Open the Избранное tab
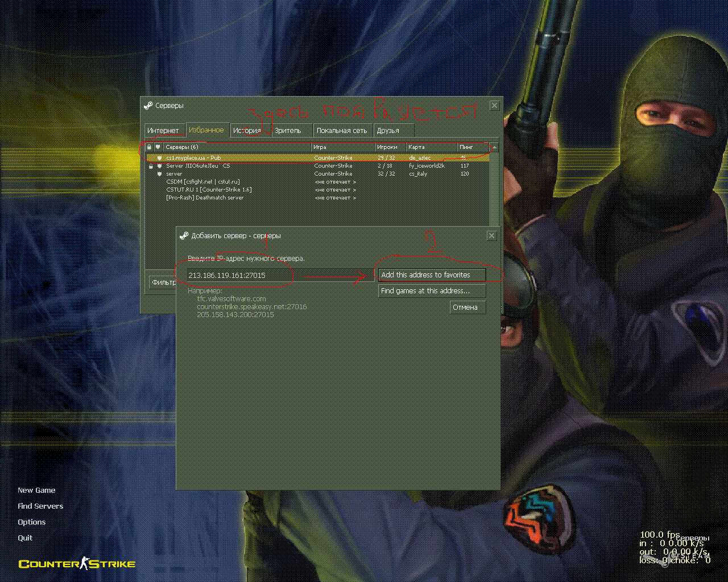 [206, 130]
